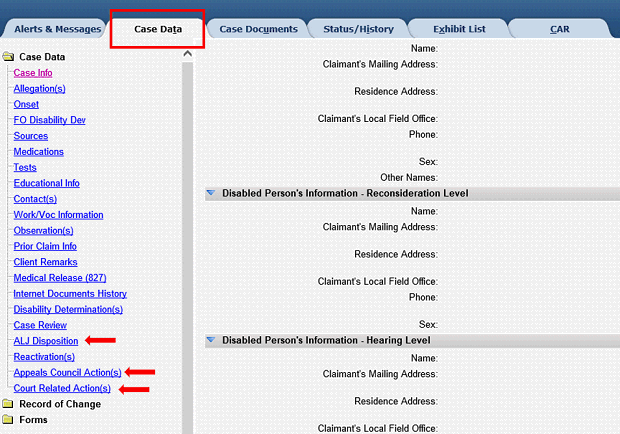Open Appeals Council Action(s) link
Screen dimensions: 620x434
[67, 372]
